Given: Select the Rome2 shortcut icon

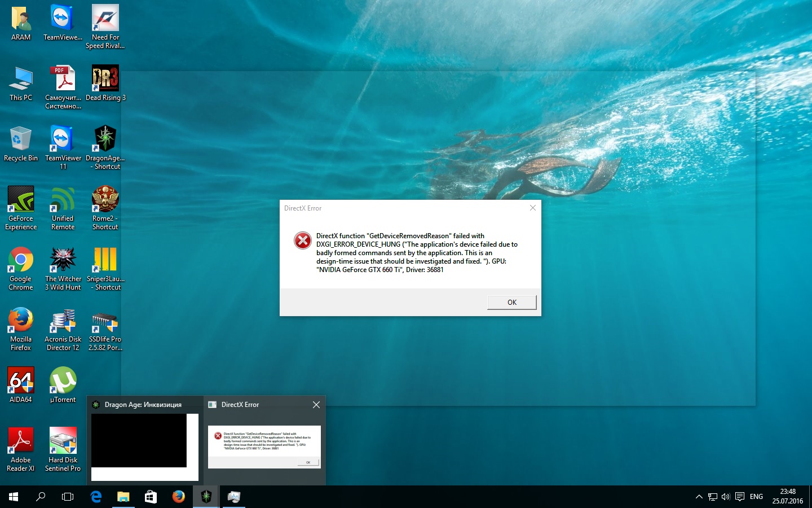Looking at the screenshot, I should [x=105, y=208].
